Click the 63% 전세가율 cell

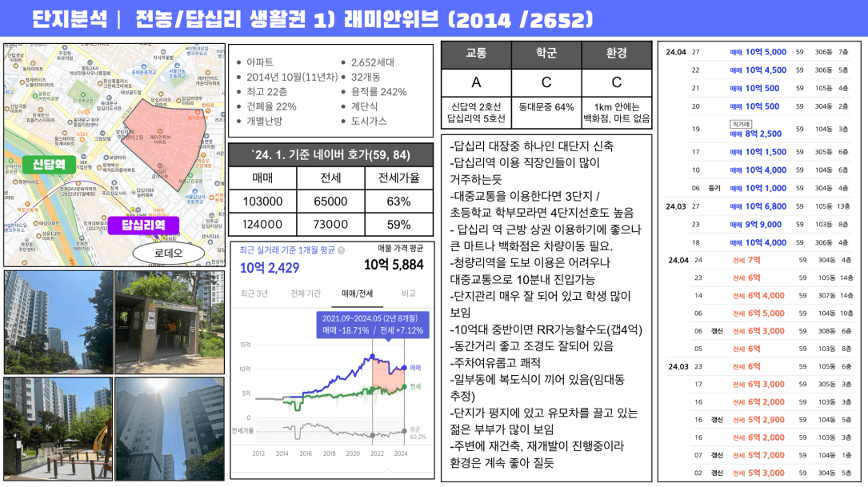[x=398, y=202]
